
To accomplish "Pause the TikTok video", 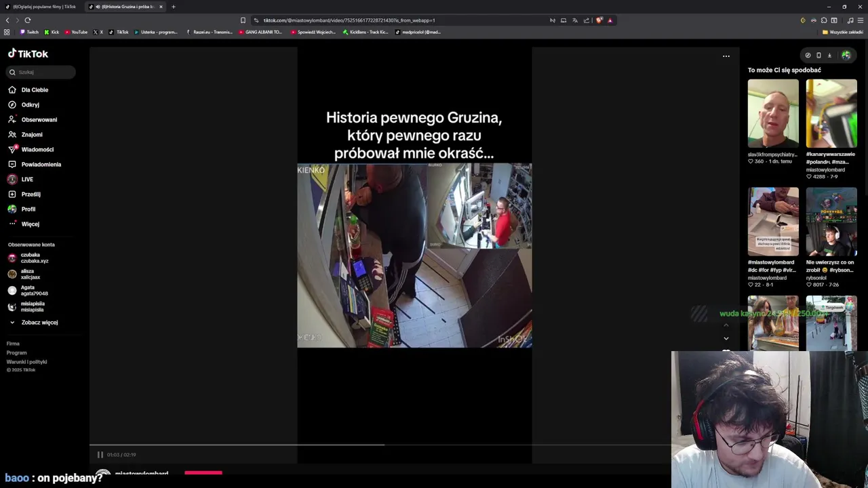I will (100, 455).
